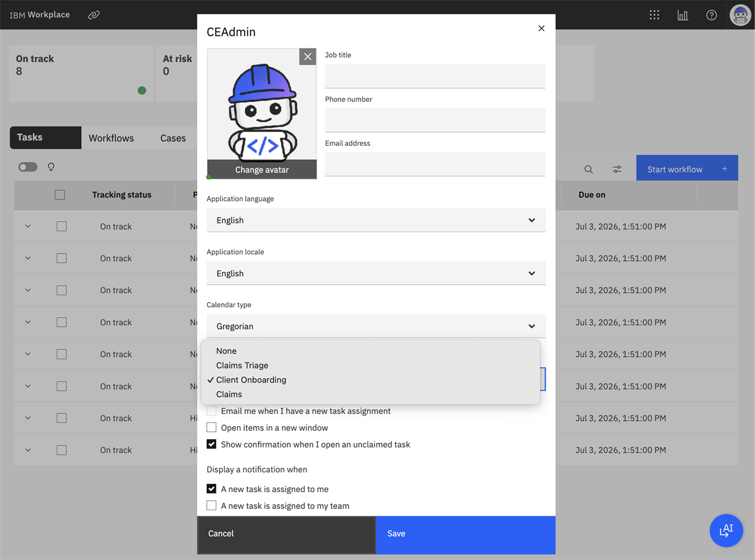Expand the last task row chevron
The image size is (755, 560).
(x=28, y=450)
